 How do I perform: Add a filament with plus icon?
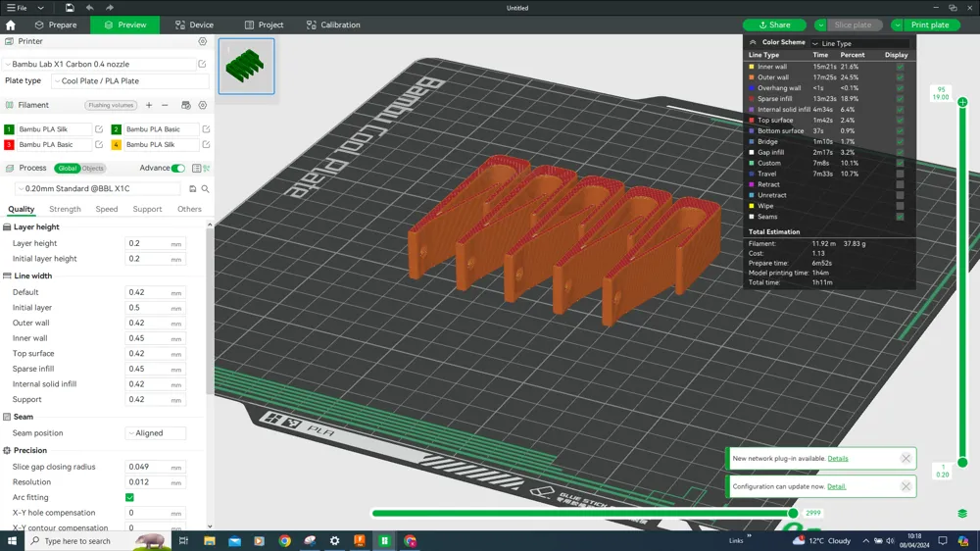pyautogui.click(x=149, y=105)
